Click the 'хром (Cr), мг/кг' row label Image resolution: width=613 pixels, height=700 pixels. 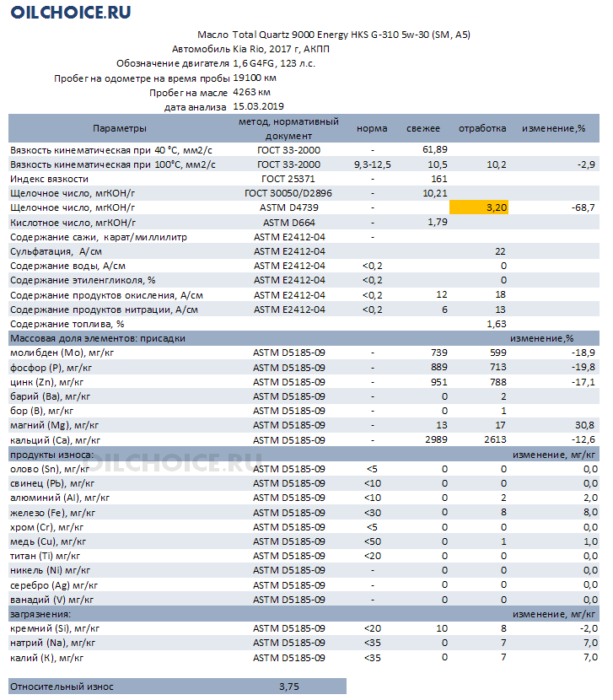click(47, 527)
